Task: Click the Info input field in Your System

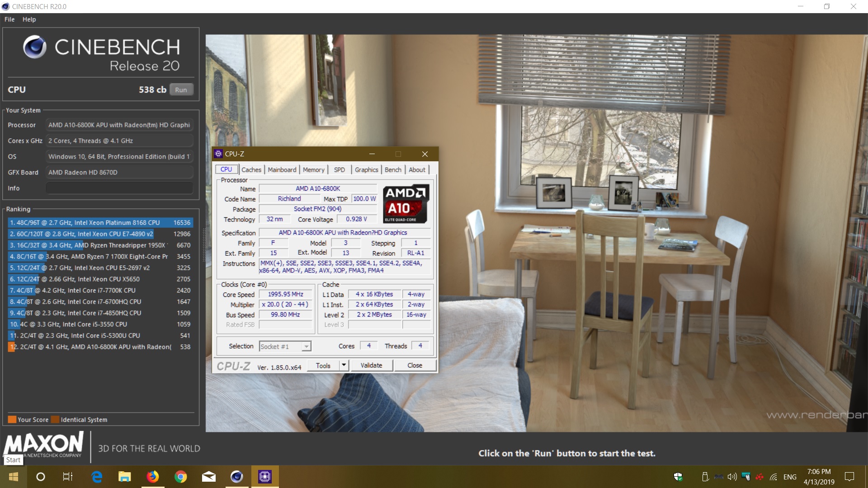Action: pos(119,188)
